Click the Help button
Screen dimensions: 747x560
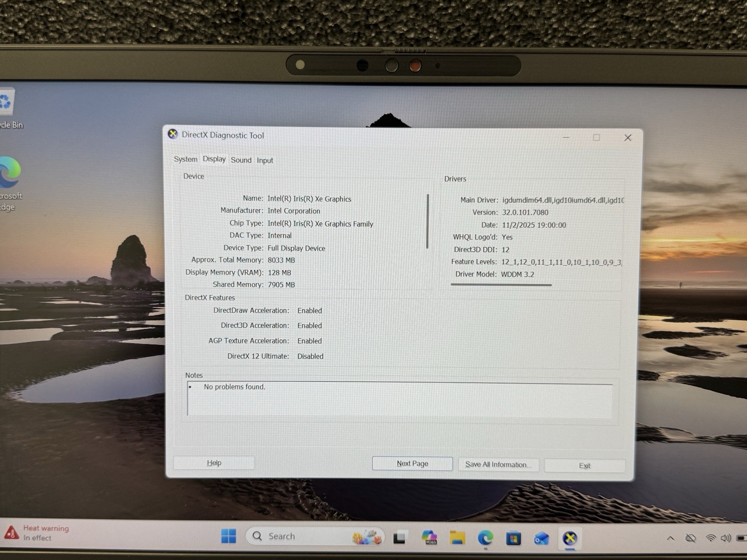[x=214, y=463]
